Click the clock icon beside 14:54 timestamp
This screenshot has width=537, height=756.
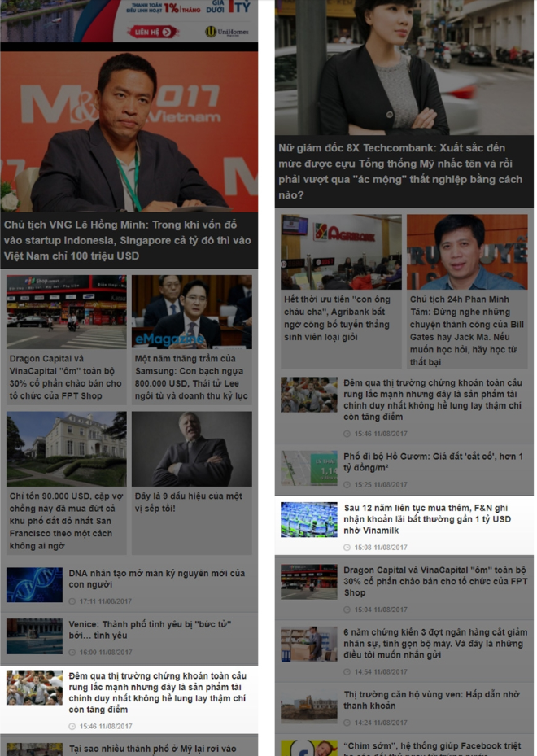pos(347,672)
